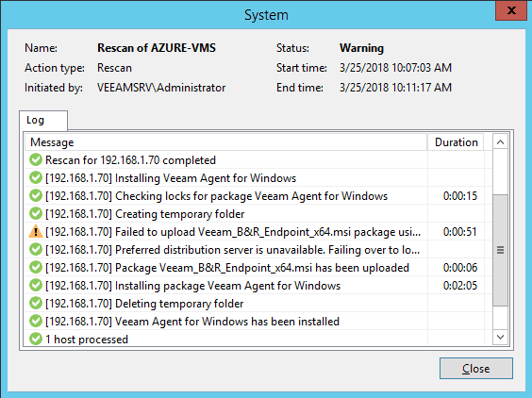Click the Duration column header
Image resolution: width=532 pixels, height=398 pixels.
tap(456, 142)
